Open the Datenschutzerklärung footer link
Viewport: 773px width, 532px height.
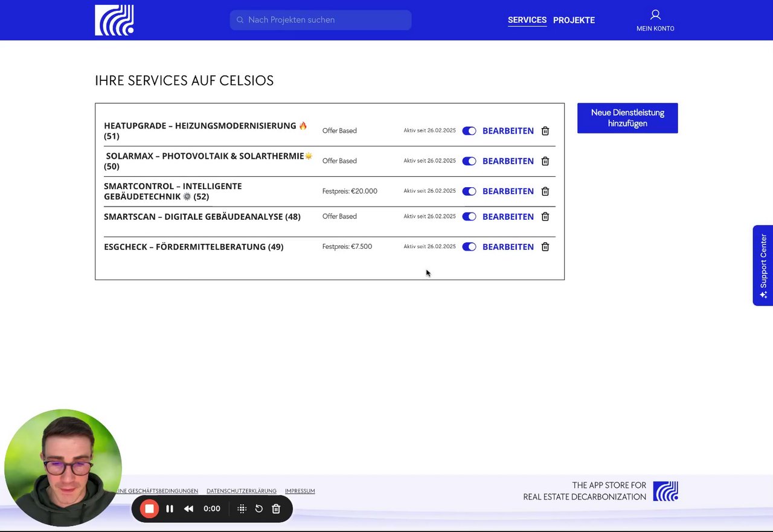242,491
